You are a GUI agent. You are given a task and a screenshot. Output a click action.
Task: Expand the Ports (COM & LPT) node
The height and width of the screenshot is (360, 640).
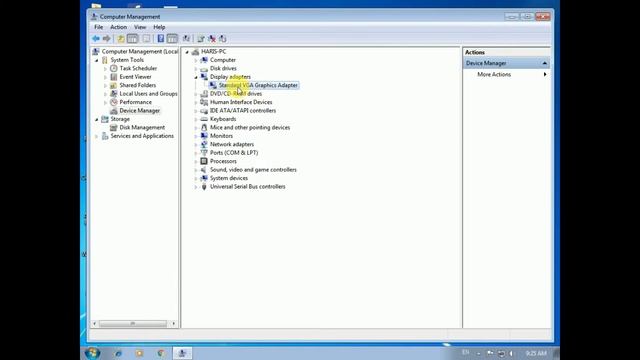tap(196, 153)
